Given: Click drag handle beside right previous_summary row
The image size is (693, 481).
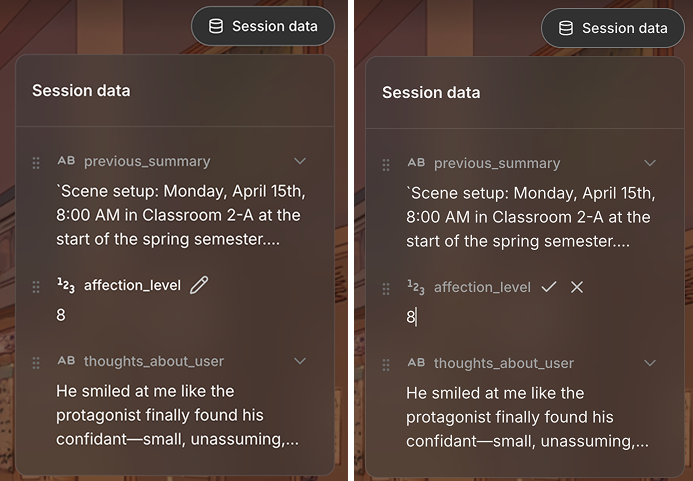Looking at the screenshot, I should coord(386,164).
